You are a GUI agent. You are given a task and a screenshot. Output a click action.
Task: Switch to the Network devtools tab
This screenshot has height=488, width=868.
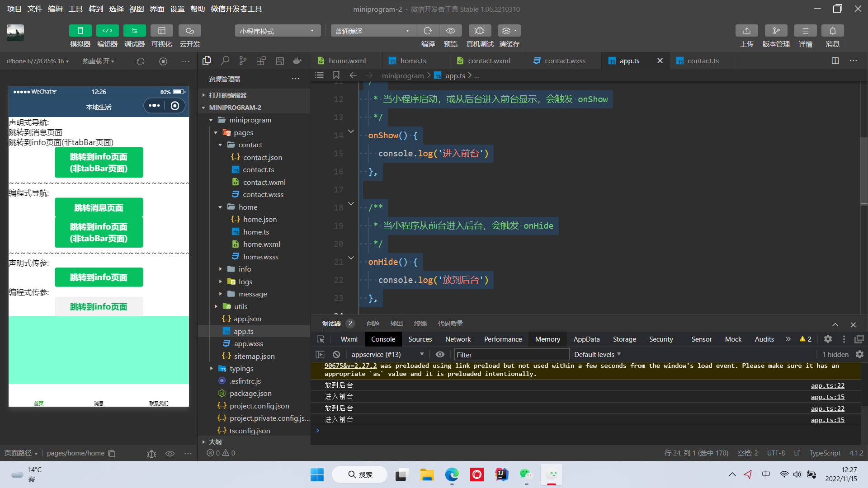click(x=458, y=339)
